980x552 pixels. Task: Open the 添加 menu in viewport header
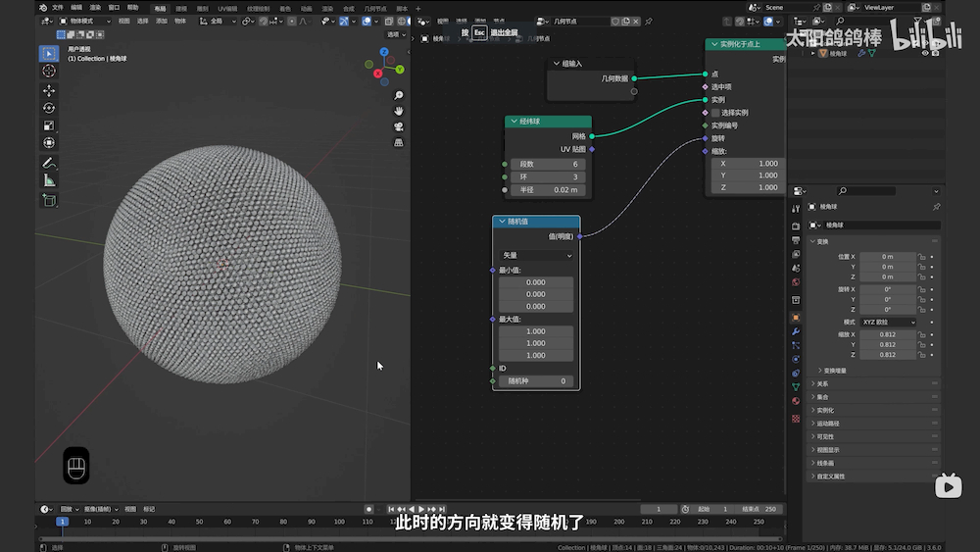pyautogui.click(x=162, y=22)
